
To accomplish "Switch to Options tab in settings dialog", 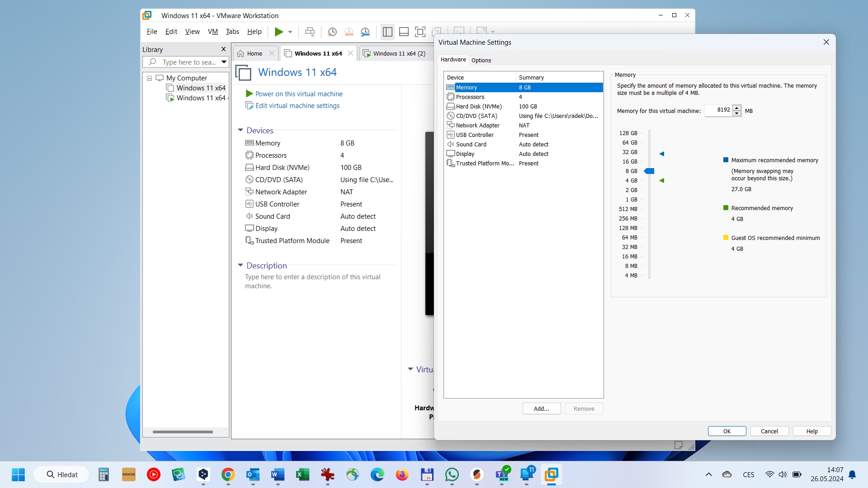I will click(x=481, y=60).
